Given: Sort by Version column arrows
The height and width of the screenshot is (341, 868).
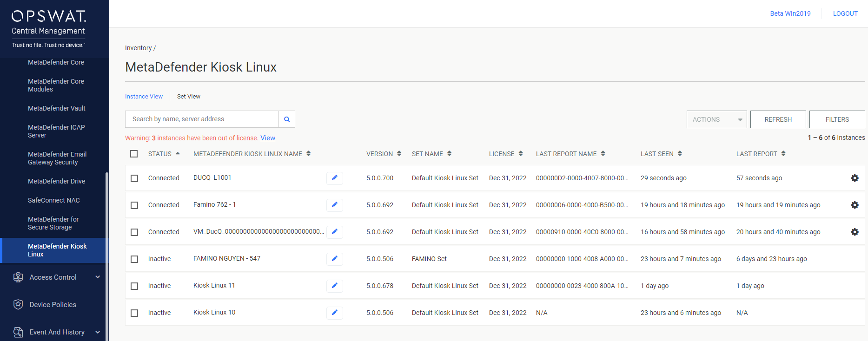Looking at the screenshot, I should (x=399, y=154).
